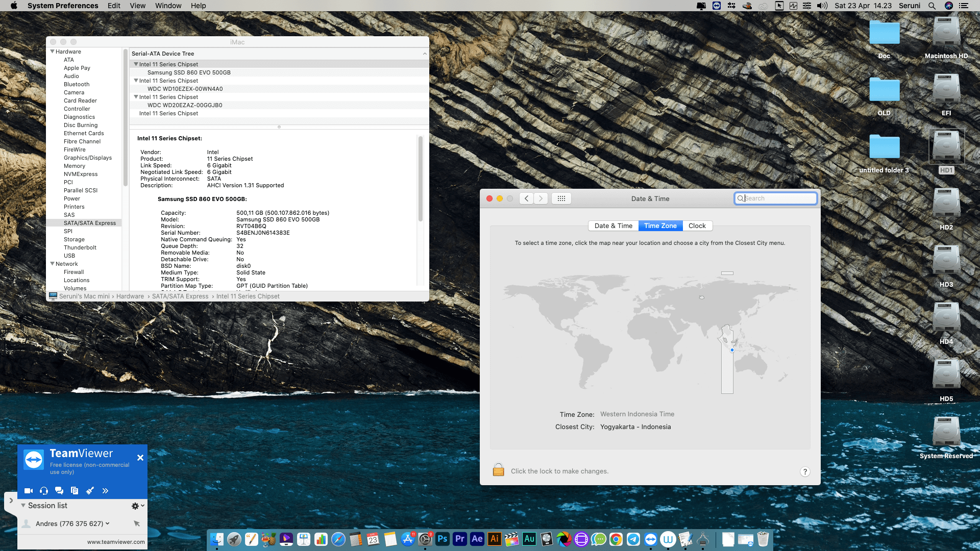
Task: Collapse the Network section in sidebar
Action: coord(52,264)
